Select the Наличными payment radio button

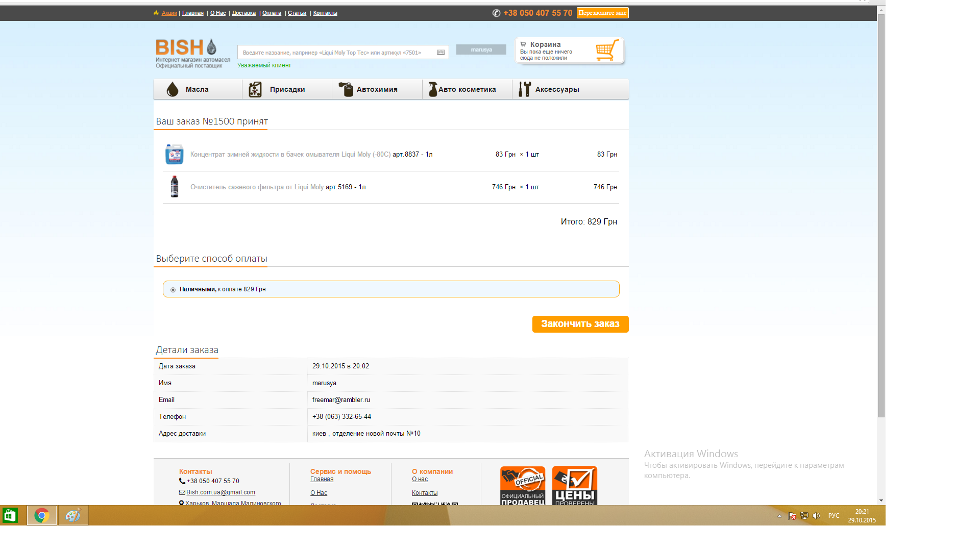coord(173,290)
